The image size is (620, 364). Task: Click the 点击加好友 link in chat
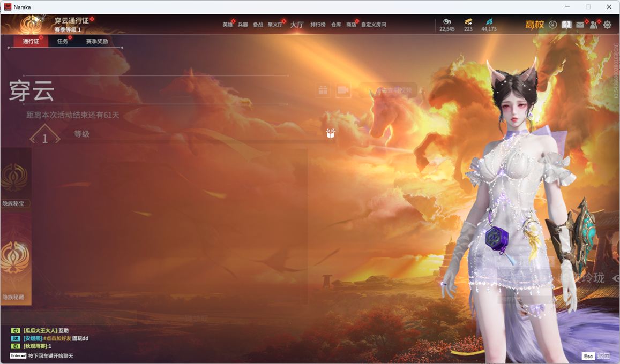(x=57, y=338)
